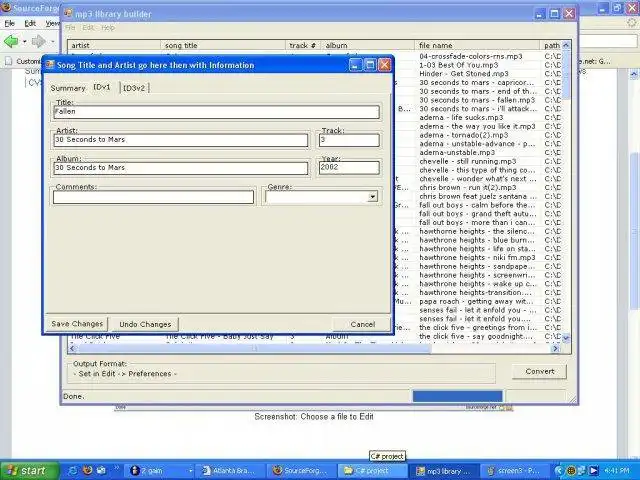Select the IDv1 tab
Screen dimensions: 640x480
tap(102, 87)
